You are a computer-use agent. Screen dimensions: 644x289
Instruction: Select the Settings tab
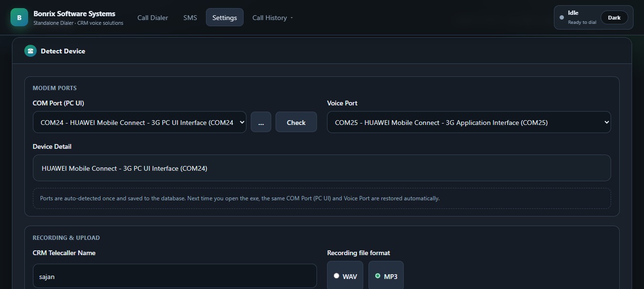pos(225,18)
